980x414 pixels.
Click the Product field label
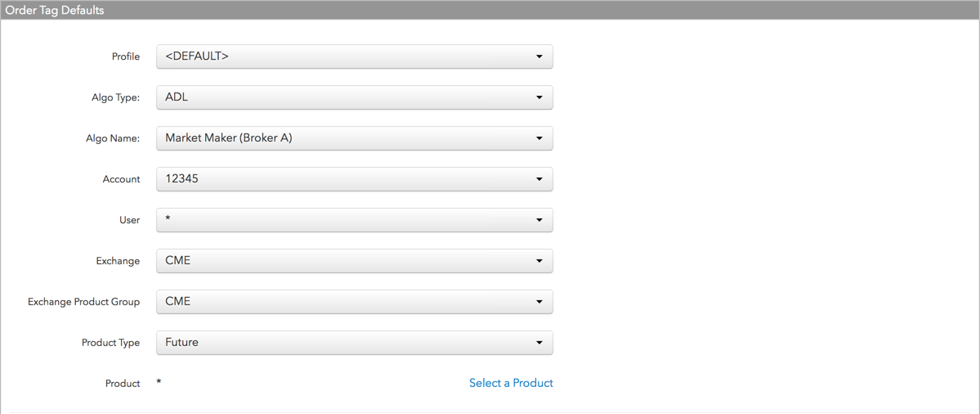[123, 384]
